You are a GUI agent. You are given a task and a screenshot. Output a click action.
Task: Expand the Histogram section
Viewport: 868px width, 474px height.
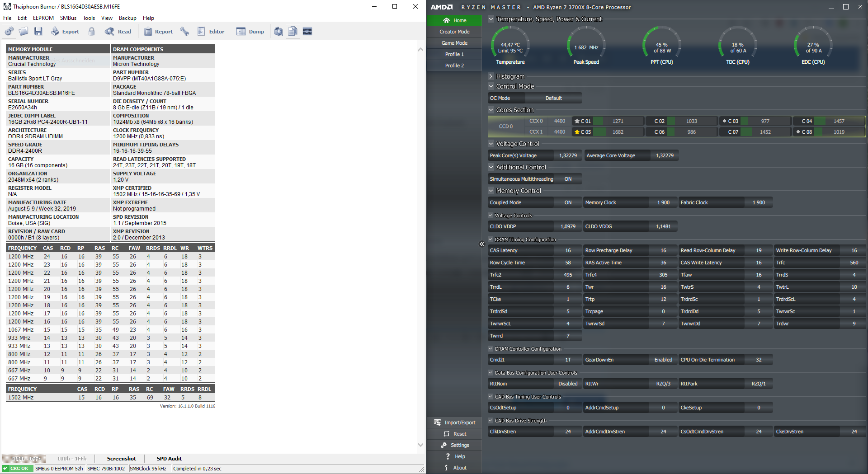[491, 76]
